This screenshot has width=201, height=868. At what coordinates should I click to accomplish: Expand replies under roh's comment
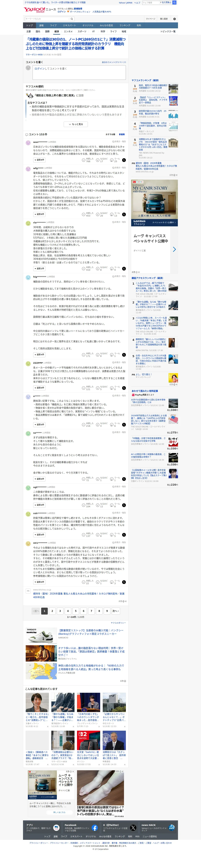39,535
